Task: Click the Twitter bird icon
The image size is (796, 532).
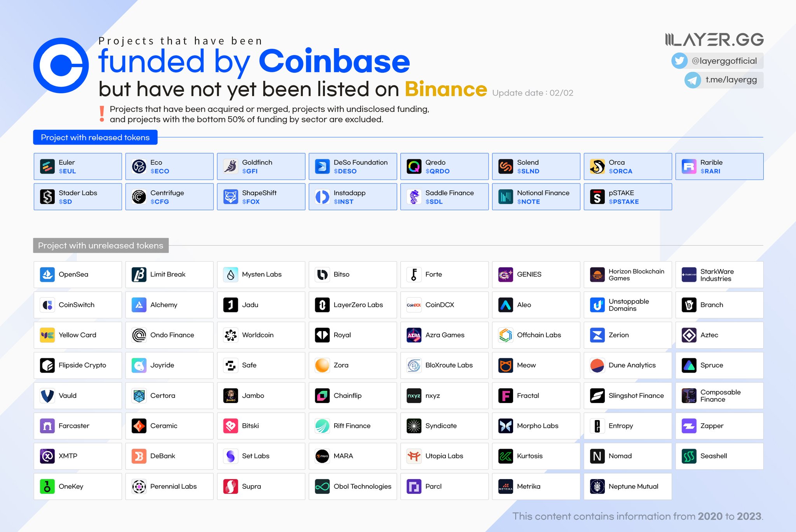Action: point(679,61)
